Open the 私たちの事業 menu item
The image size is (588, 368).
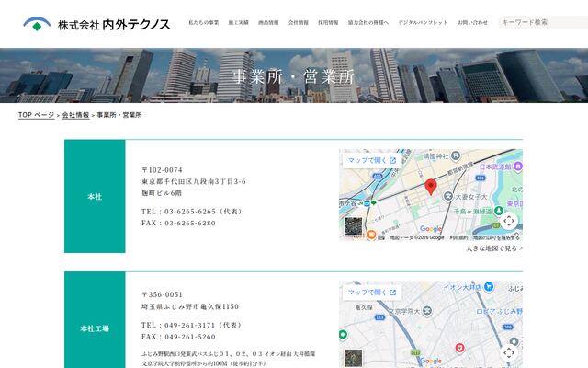pos(203,22)
